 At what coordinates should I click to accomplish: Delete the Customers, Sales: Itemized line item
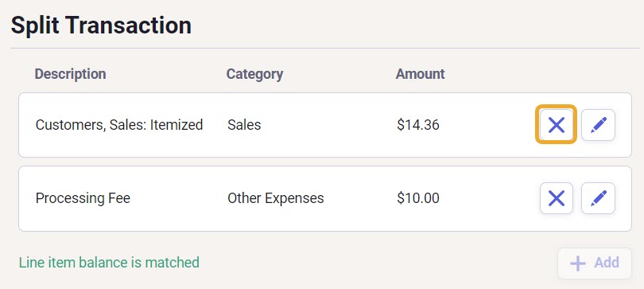(556, 124)
